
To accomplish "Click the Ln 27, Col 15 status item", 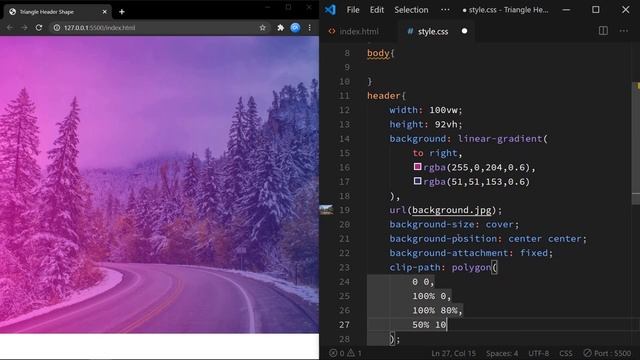I will pyautogui.click(x=453, y=353).
